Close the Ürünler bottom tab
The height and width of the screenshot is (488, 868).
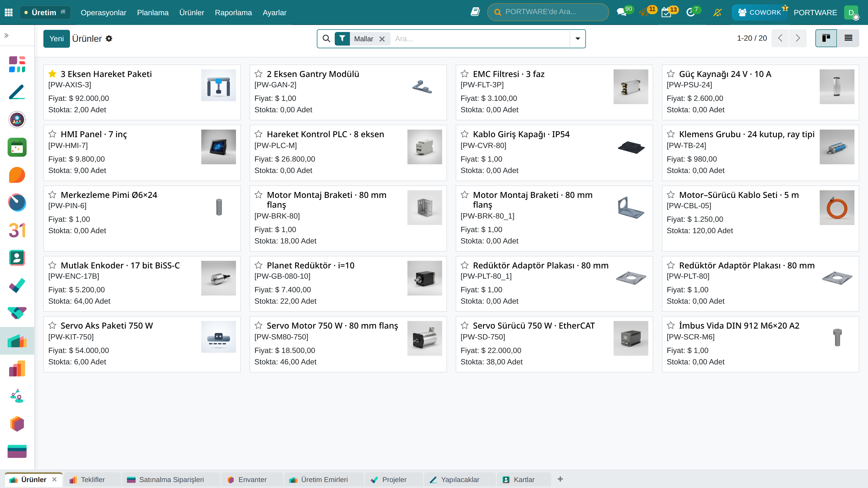pos(54,479)
